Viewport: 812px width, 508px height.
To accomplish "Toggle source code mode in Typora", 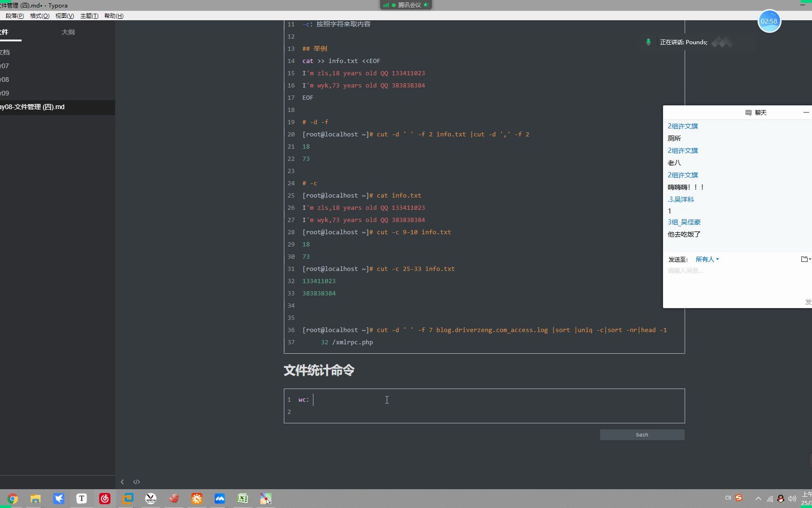I will [x=136, y=482].
